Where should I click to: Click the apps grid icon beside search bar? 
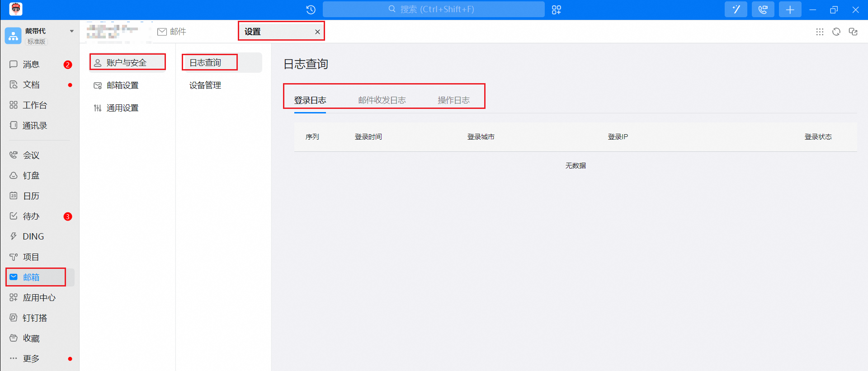[x=556, y=9]
